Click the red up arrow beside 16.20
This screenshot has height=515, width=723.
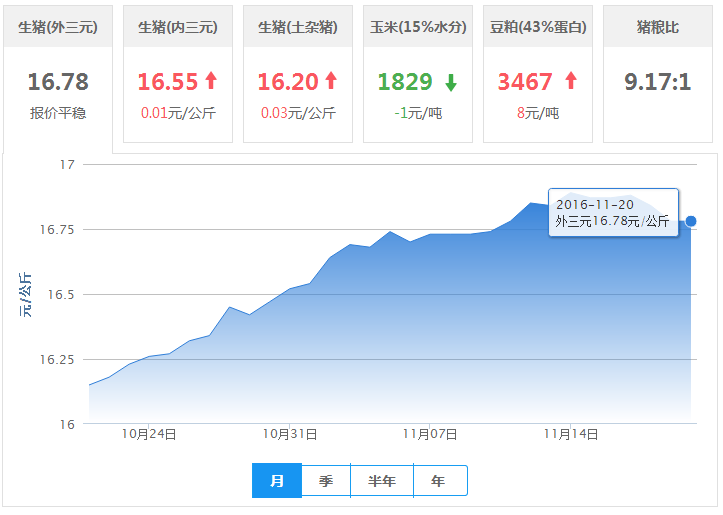[x=330, y=82]
